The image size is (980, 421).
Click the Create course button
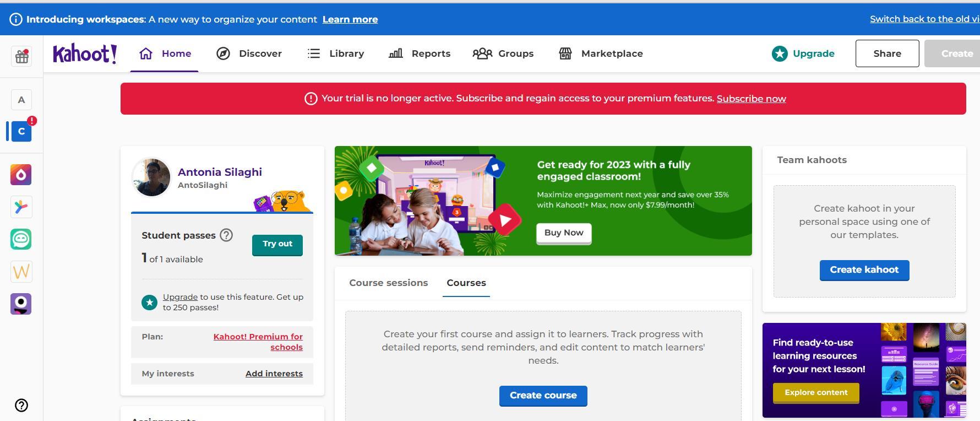click(543, 396)
